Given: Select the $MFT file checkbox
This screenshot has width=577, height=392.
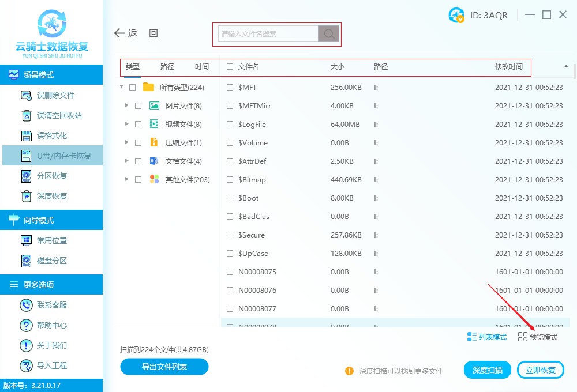Looking at the screenshot, I should click(229, 87).
